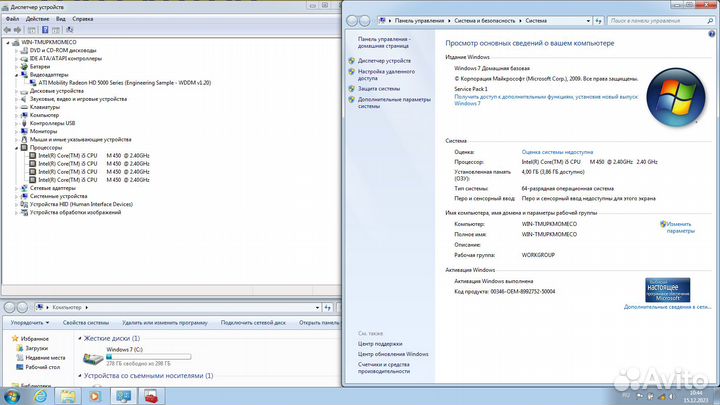The width and height of the screenshot is (720, 405).
Task: Select the Windows 7 (C:) drive icon
Action: coord(93,357)
